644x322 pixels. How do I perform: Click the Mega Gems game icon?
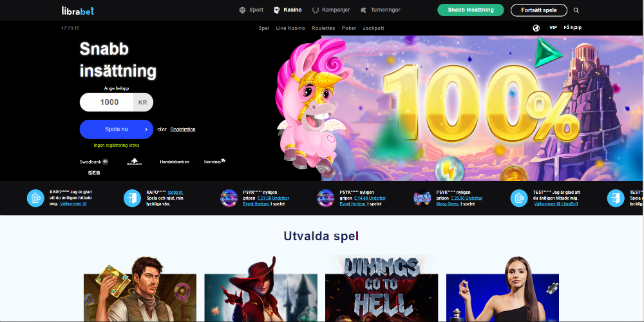click(x=422, y=198)
